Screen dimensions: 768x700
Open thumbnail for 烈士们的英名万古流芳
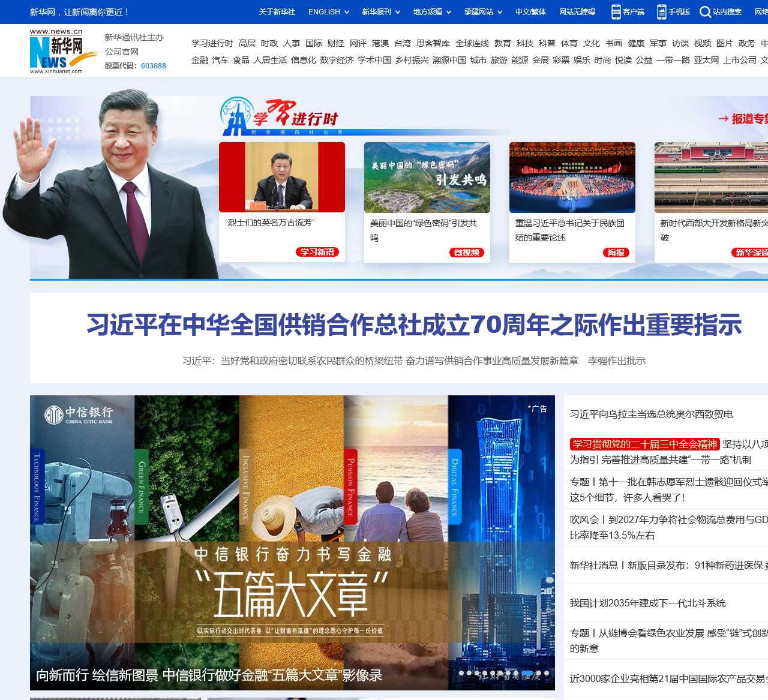click(x=282, y=177)
